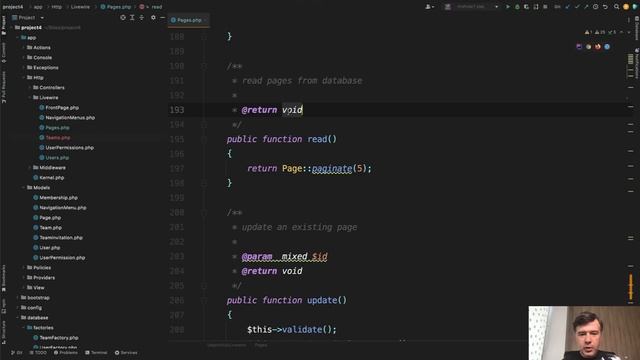640x360 pixels.
Task: Open the Git tool window tab
Action: click(x=17, y=353)
